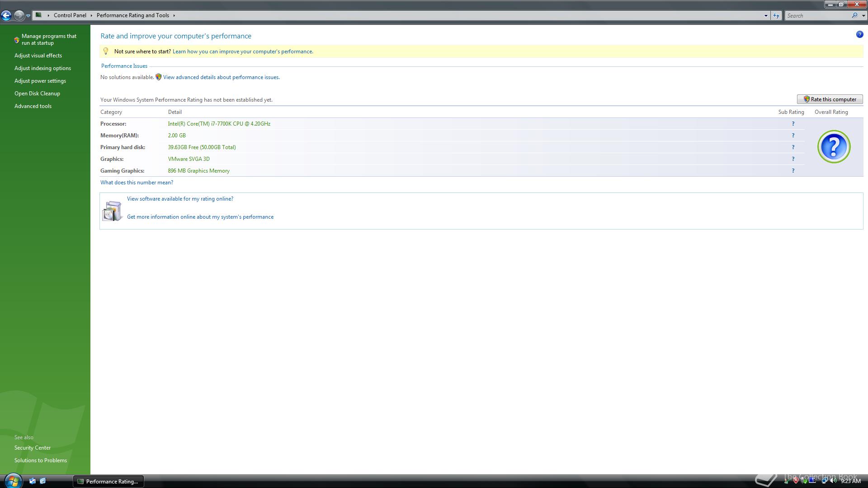
Task: Click the Overall Rating column header
Action: pyautogui.click(x=831, y=112)
